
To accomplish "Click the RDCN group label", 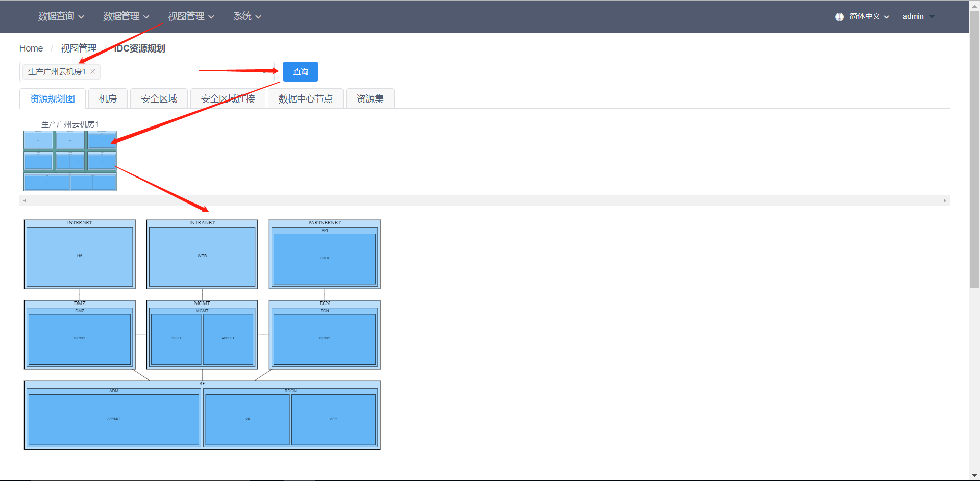I will (x=290, y=391).
